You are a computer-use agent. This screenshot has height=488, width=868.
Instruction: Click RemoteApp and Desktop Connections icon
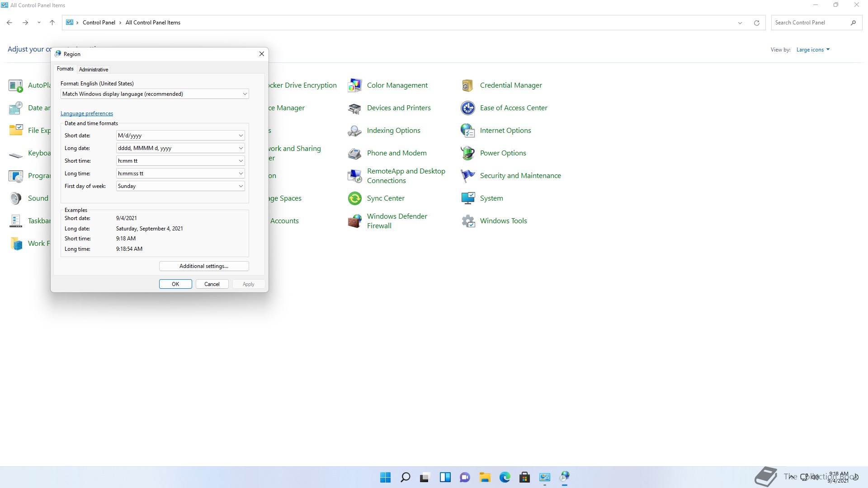tap(354, 176)
